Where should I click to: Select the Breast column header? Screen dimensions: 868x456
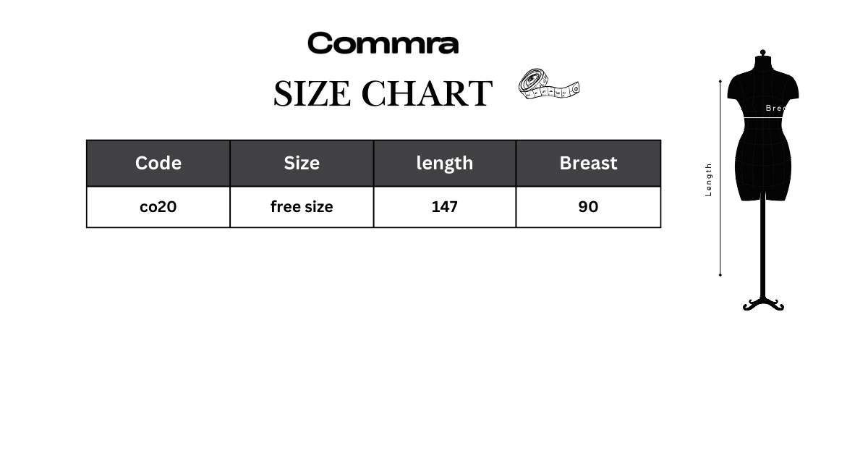(x=588, y=163)
